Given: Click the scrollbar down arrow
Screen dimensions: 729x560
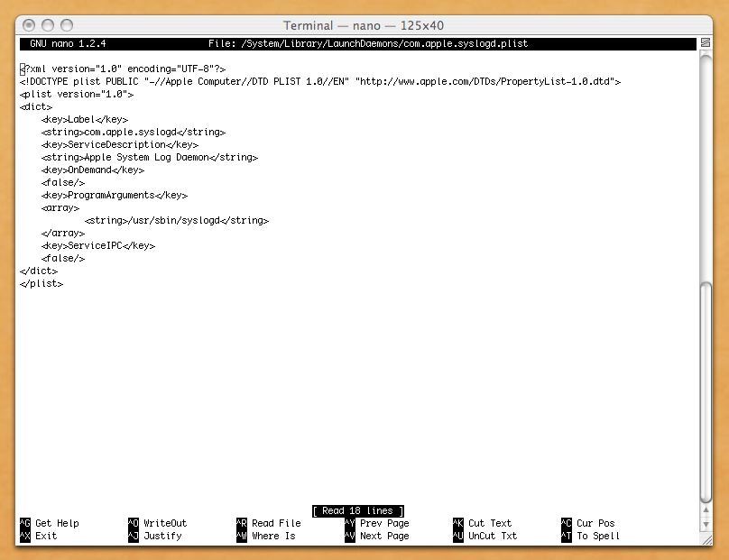Looking at the screenshot, I should pyautogui.click(x=706, y=524).
